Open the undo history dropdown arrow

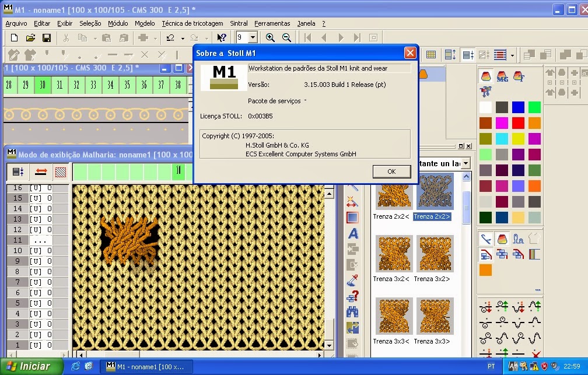(183, 38)
